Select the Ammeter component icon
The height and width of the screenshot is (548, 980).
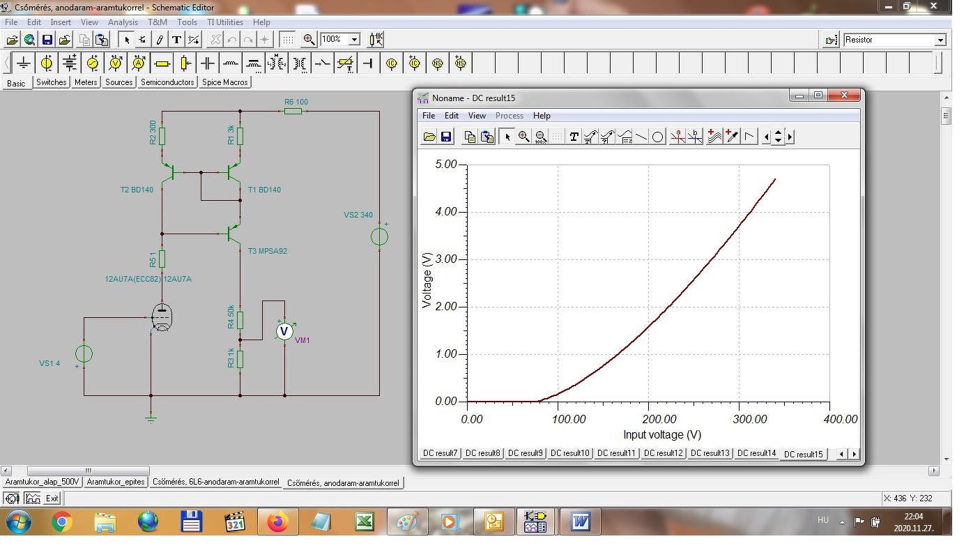point(139,63)
